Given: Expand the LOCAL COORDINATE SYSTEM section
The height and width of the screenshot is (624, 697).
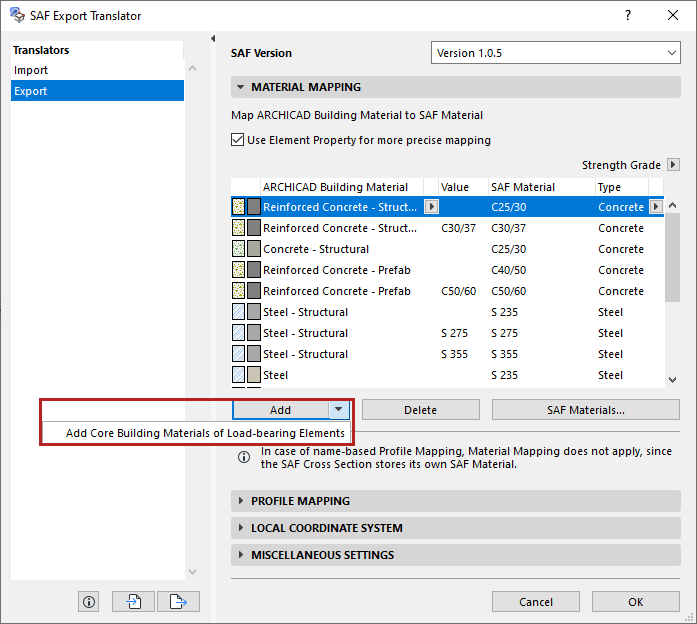Looking at the screenshot, I should 456,528.
